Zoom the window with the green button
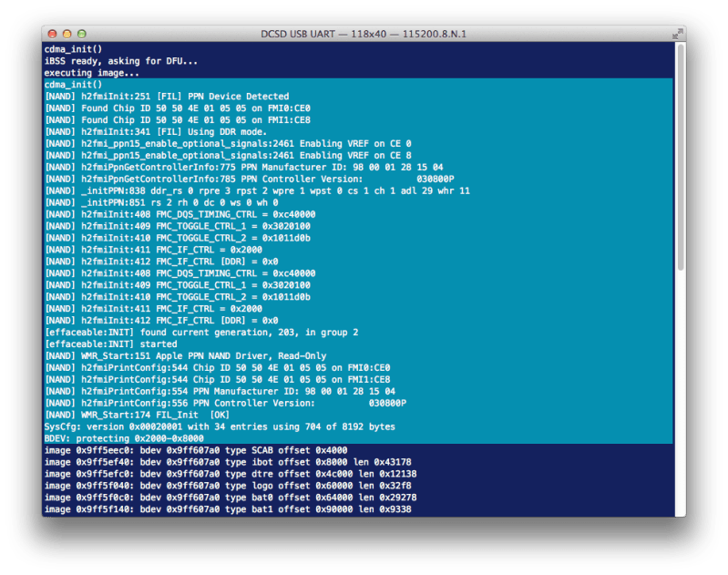 click(82, 34)
